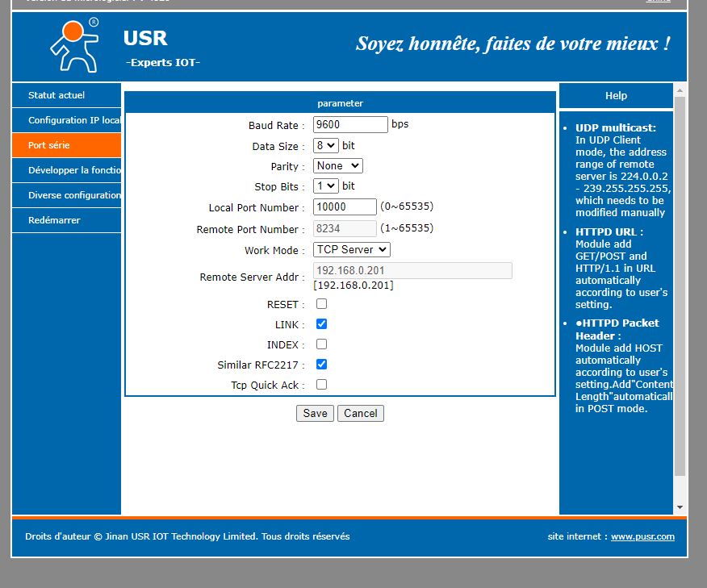Click scrollbar up arrow in help panel
This screenshot has height=588, width=707.
[680, 90]
